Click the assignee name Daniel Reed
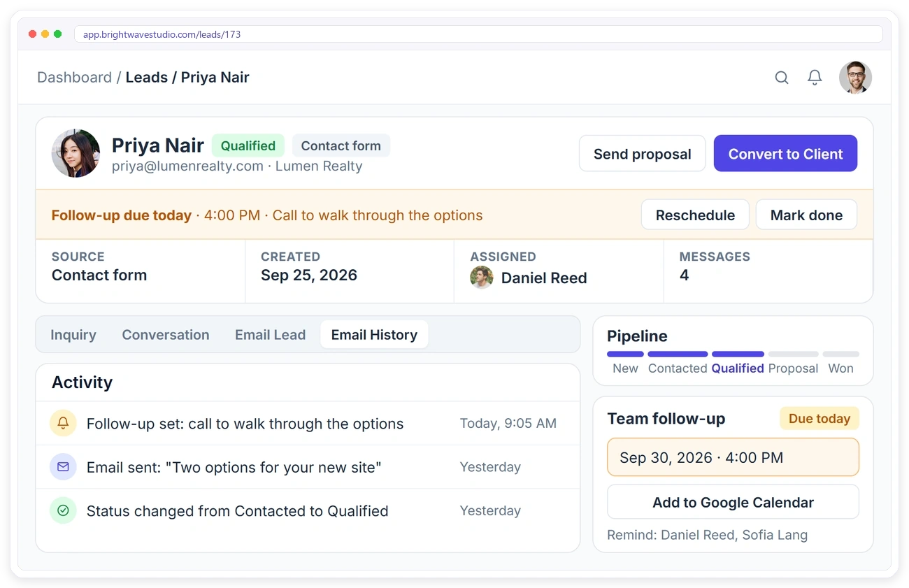The height and width of the screenshot is (588, 909). click(x=544, y=278)
